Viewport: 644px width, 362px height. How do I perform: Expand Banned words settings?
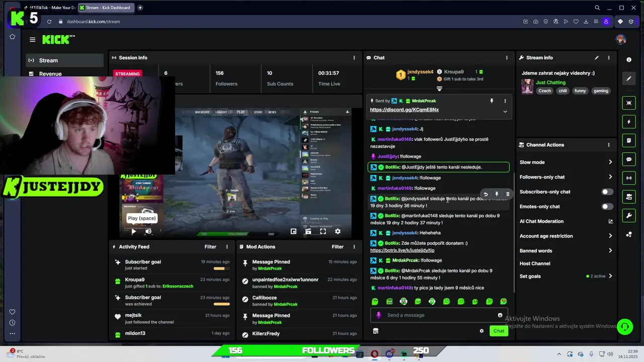[x=610, y=251]
